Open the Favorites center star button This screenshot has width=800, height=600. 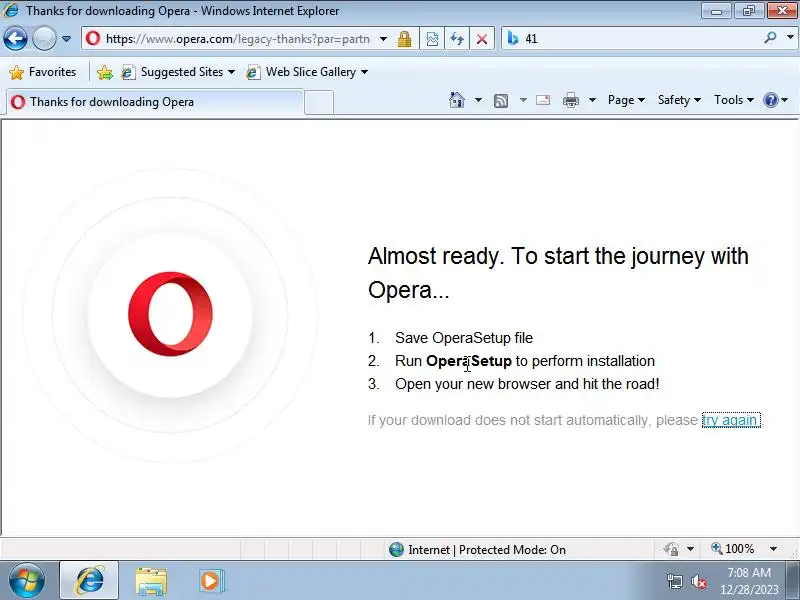(42, 72)
